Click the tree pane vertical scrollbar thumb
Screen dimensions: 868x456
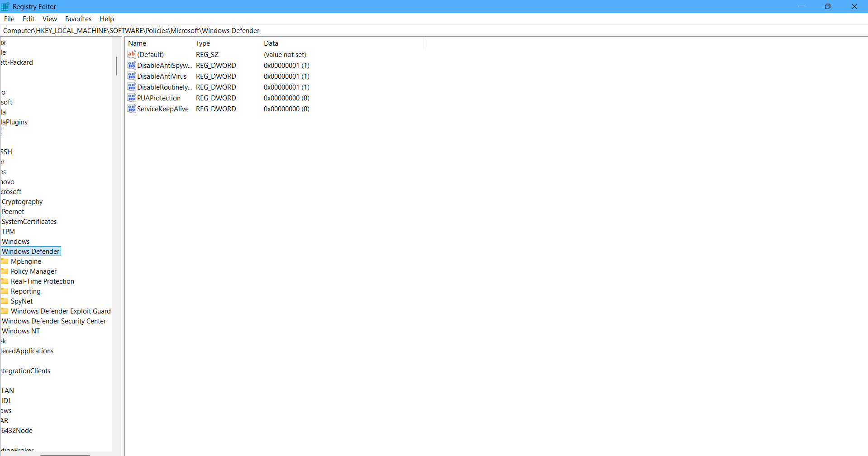click(x=116, y=66)
